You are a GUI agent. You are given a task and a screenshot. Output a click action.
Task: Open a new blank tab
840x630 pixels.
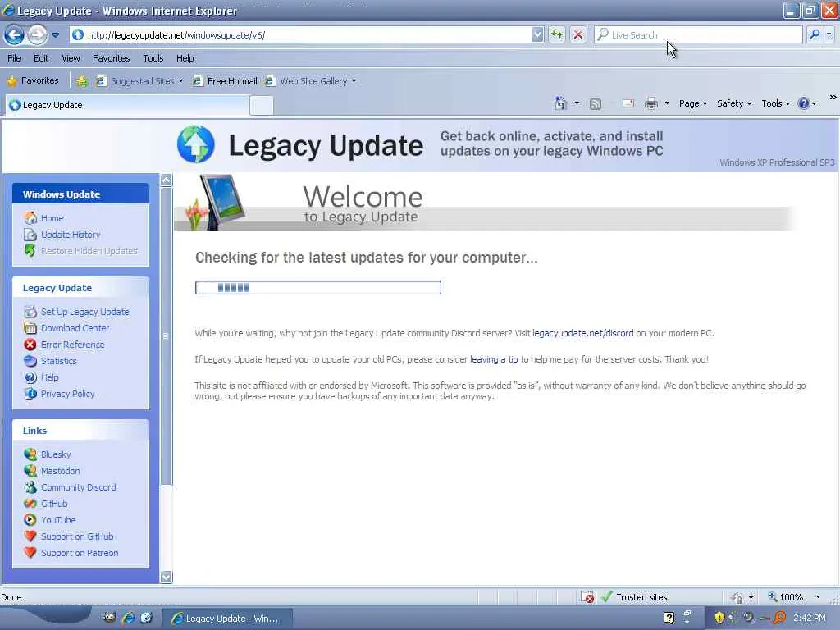[262, 106]
